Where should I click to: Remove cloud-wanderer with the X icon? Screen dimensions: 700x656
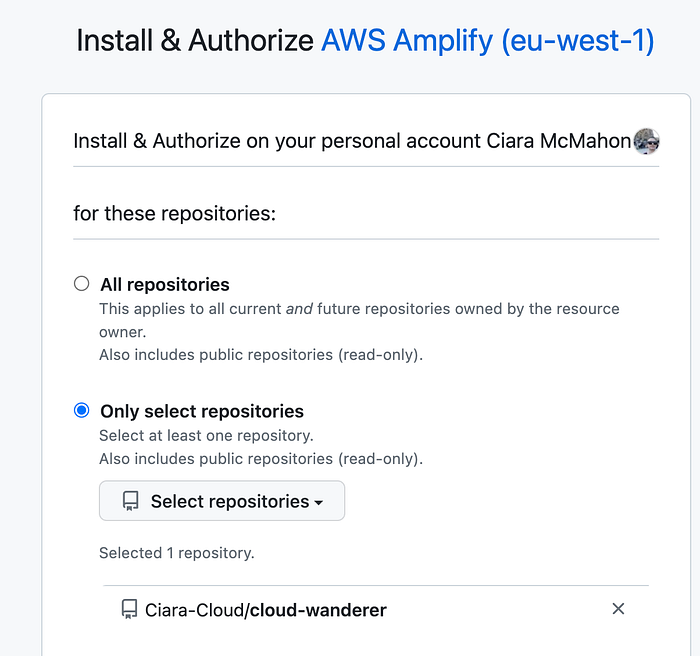pyautogui.click(x=618, y=609)
